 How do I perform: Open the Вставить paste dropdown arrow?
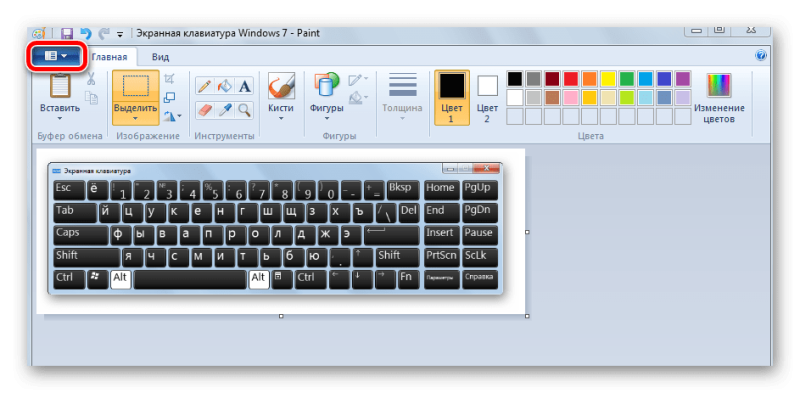pyautogui.click(x=60, y=118)
